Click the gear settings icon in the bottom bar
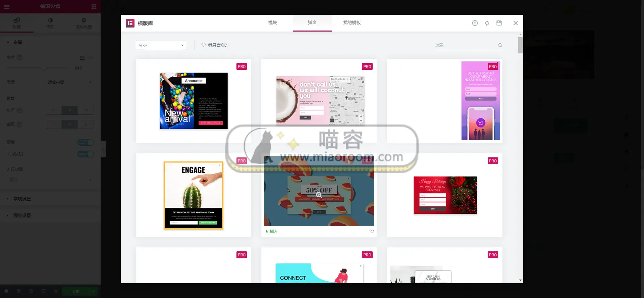 (x=6, y=291)
